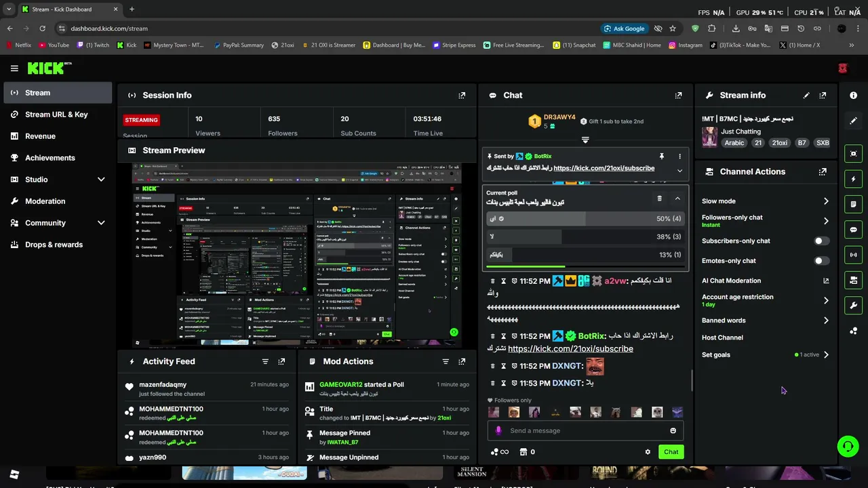Open the YouTube bookmark
Image resolution: width=868 pixels, height=488 pixels.
[54, 45]
